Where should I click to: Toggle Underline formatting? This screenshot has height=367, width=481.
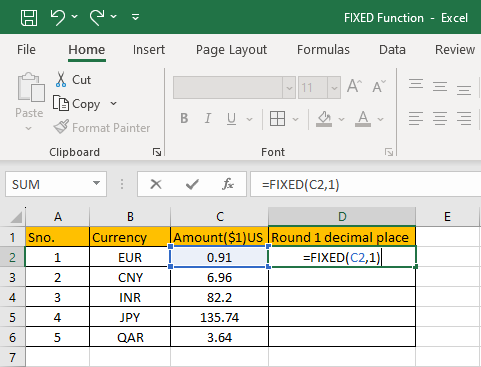(231, 119)
